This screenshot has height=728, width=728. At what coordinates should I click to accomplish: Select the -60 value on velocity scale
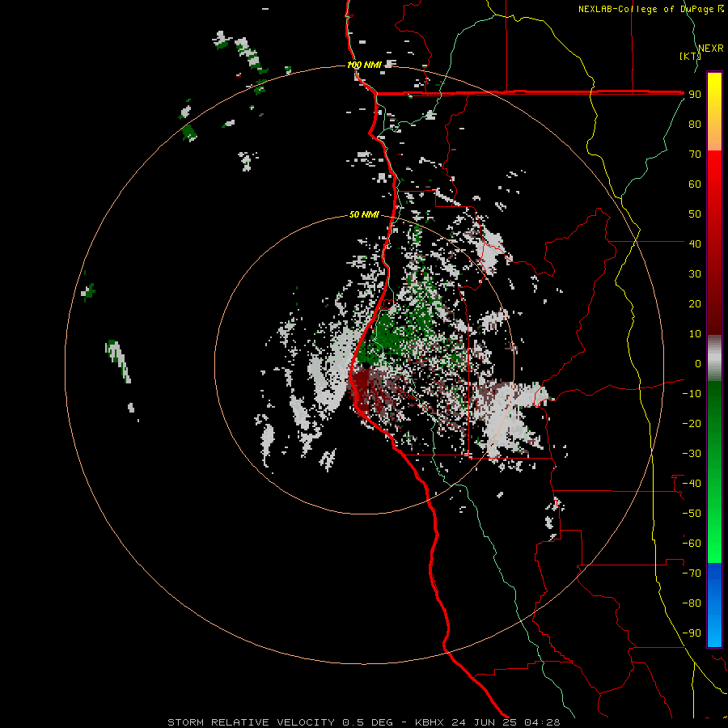(692, 544)
